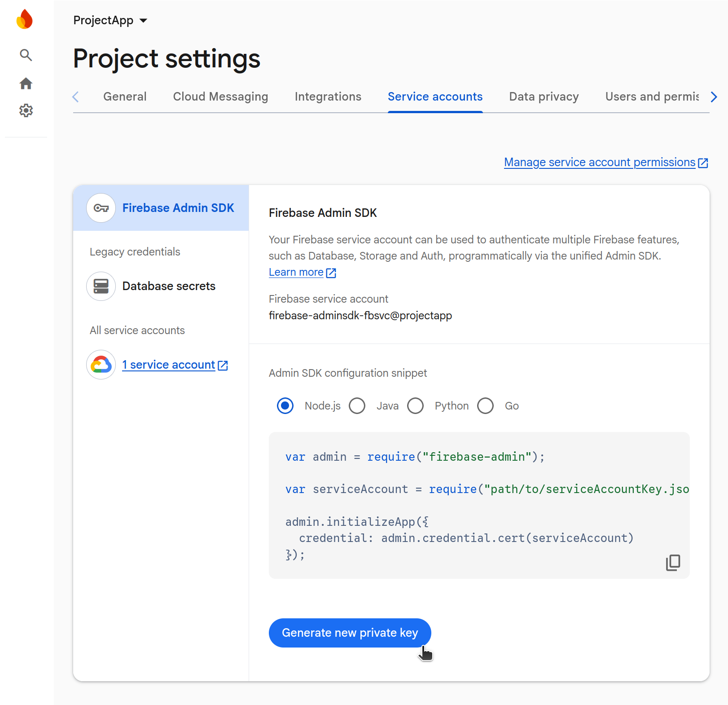
Task: Open the Users and permissions tab
Action: pyautogui.click(x=652, y=97)
